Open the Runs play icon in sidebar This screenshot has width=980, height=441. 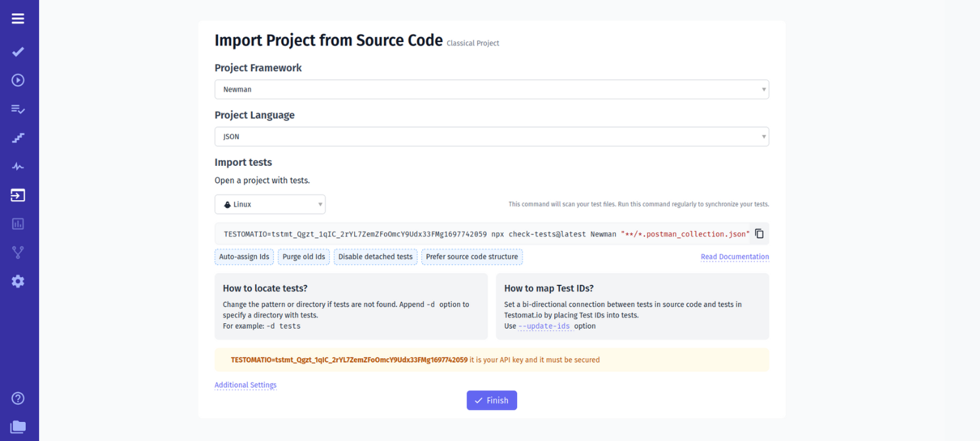tap(18, 80)
